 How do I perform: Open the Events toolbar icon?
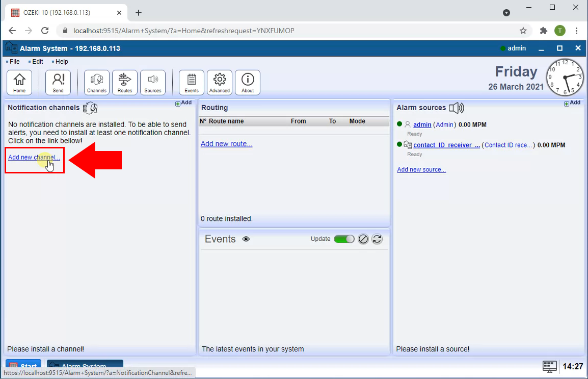(x=192, y=82)
